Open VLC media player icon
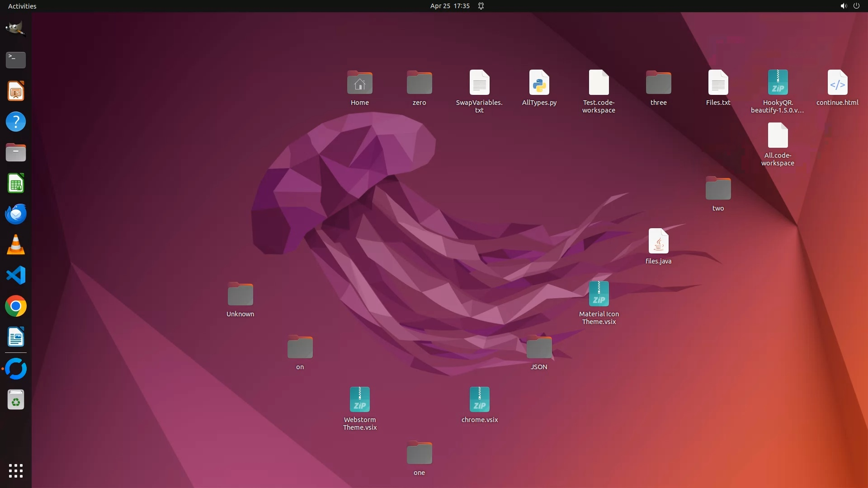This screenshot has width=868, height=488. (15, 245)
